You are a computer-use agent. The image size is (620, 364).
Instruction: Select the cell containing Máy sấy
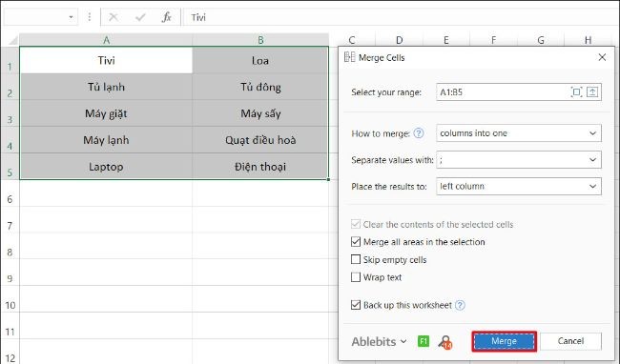pyautogui.click(x=260, y=113)
